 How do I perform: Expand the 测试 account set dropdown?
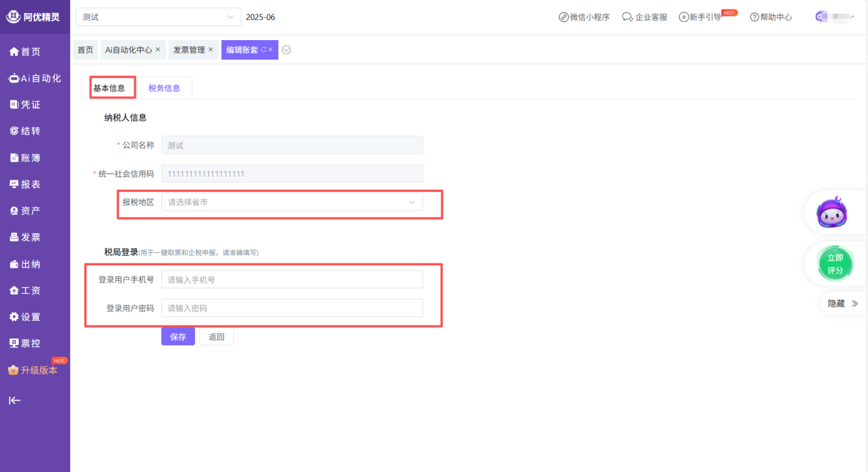158,17
